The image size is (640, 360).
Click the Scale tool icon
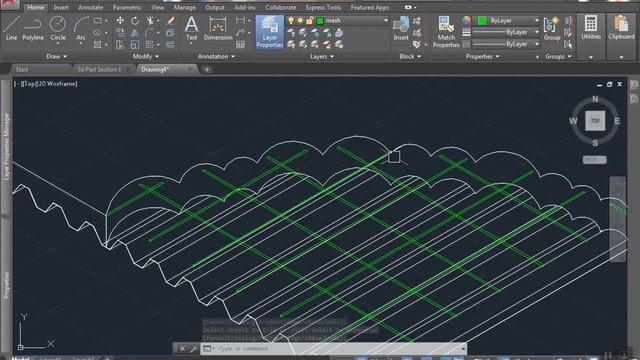coord(135,44)
